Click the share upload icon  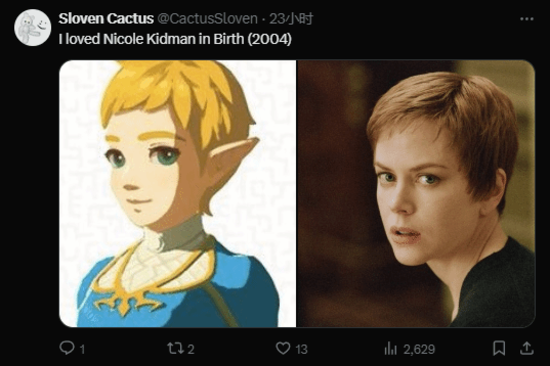(x=526, y=348)
